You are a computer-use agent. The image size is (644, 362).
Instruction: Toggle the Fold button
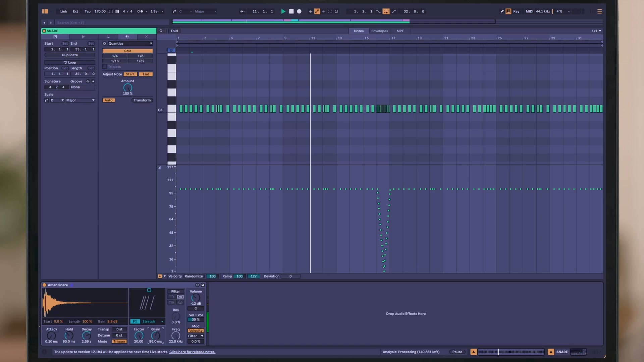pos(174,31)
